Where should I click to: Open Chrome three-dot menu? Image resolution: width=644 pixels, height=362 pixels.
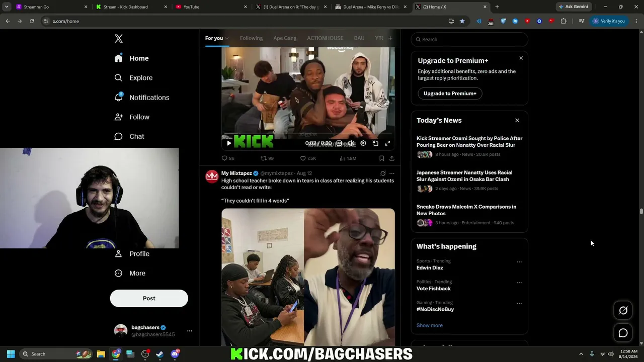(x=636, y=21)
